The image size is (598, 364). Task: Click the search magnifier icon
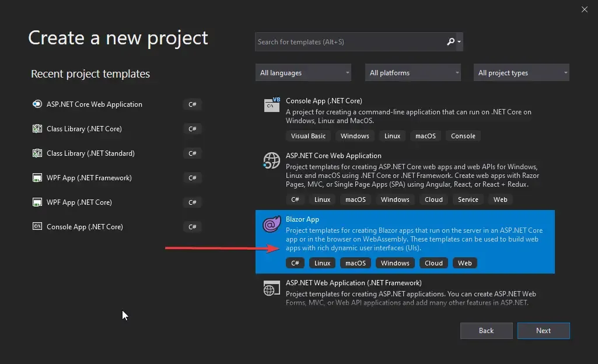(451, 41)
